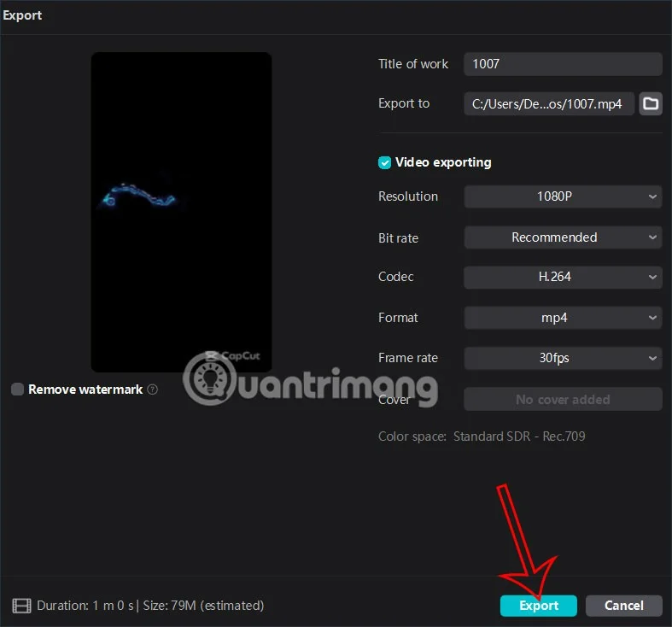Viewport: 672px width, 627px height.
Task: Click the Export to file path field
Action: click(x=549, y=104)
